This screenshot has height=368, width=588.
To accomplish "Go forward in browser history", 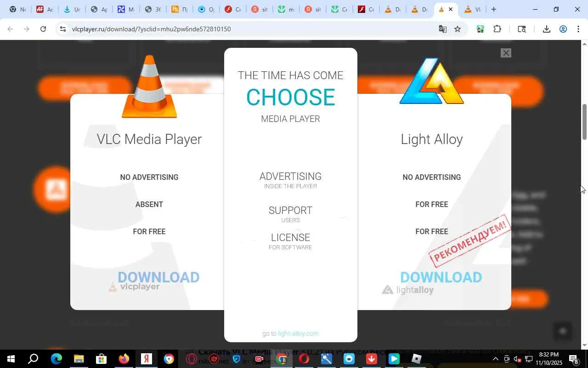I will point(27,29).
